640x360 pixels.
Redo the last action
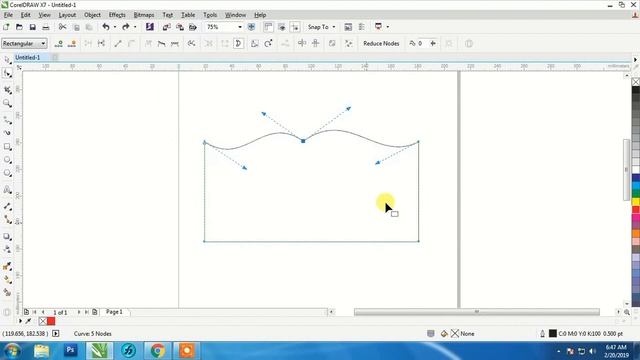click(126, 27)
